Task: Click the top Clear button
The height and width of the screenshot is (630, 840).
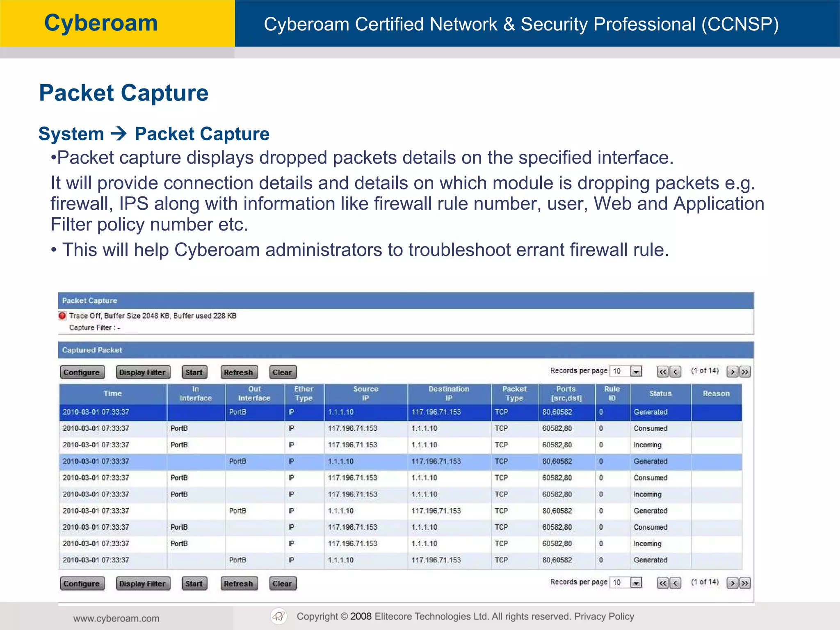Action: (x=283, y=372)
